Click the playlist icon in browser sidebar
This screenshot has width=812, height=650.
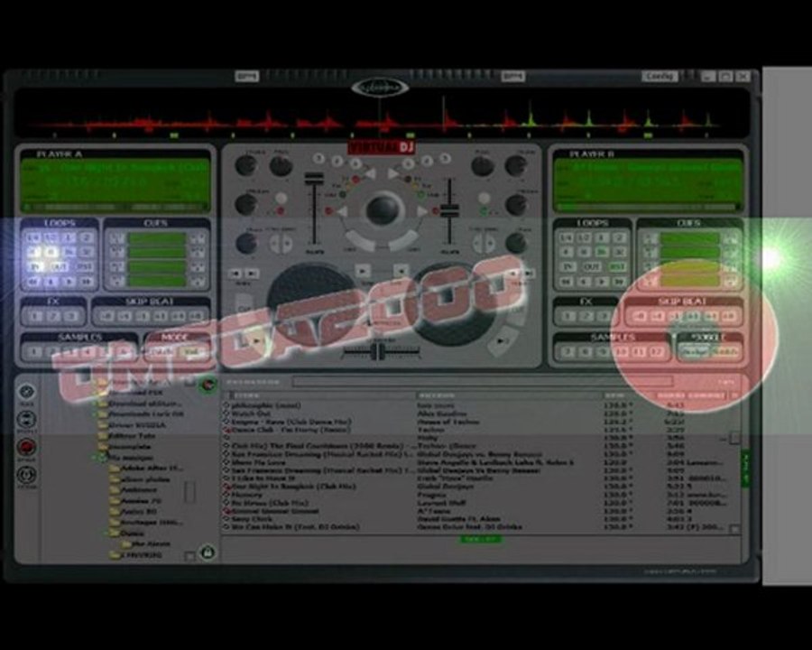pos(26,419)
